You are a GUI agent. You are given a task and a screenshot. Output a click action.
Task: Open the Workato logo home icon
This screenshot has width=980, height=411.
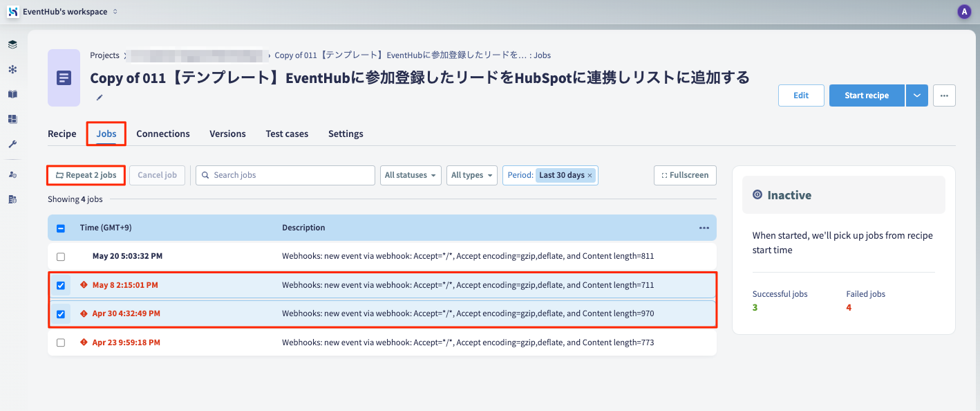[12, 12]
